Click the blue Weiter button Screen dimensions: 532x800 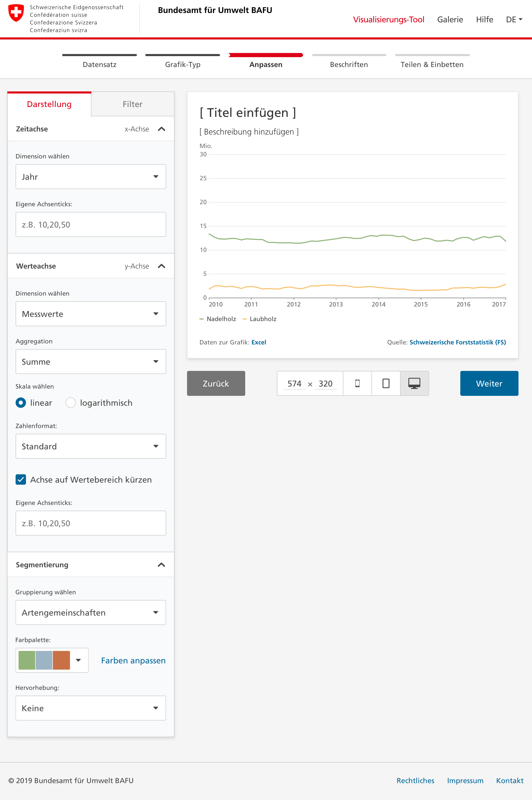(489, 383)
